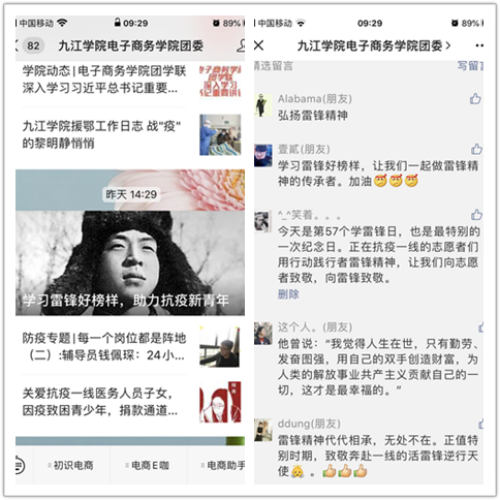Like 壹贰's comment with thumbs-up icon

[476, 149]
